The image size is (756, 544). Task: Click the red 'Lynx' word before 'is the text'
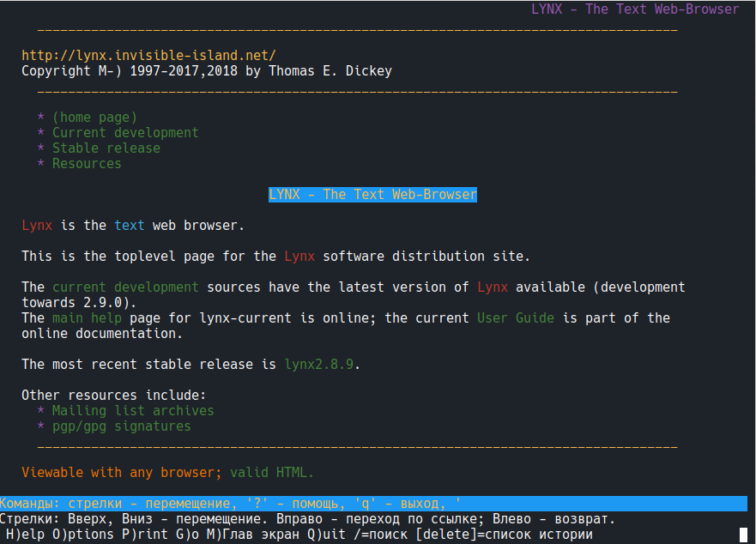point(37,225)
